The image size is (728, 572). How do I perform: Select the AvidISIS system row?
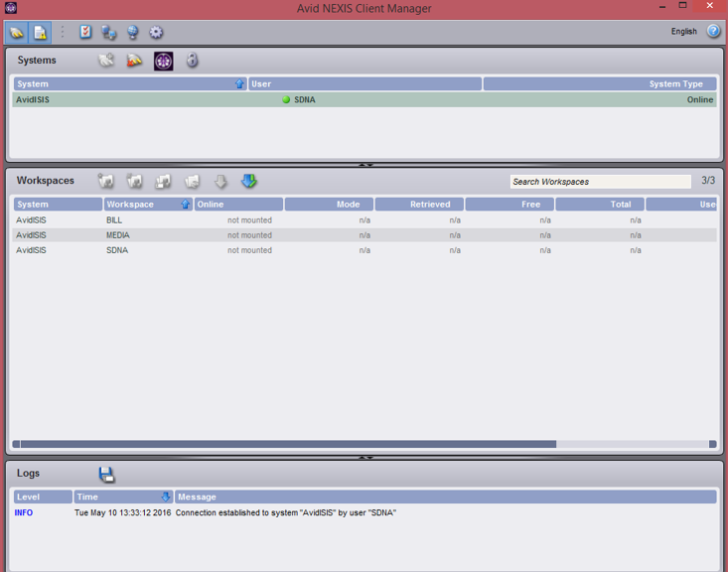pos(364,100)
